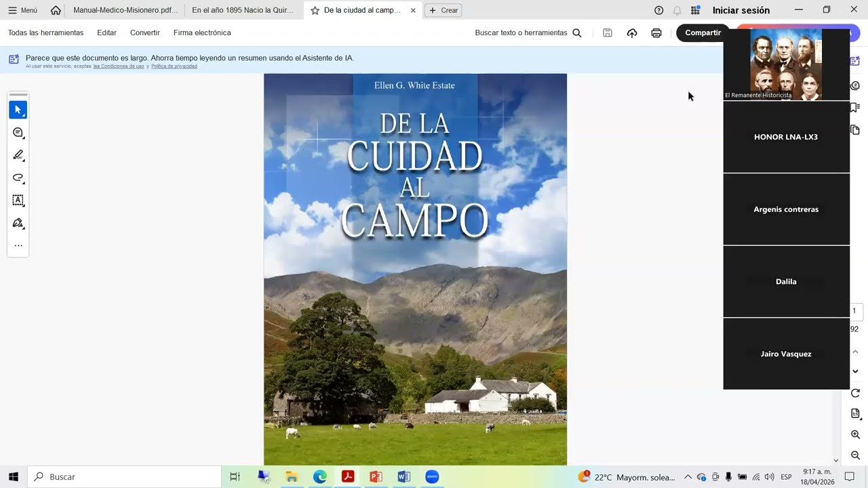Open Task View in the taskbar
Image resolution: width=868 pixels, height=488 pixels.
(x=235, y=476)
